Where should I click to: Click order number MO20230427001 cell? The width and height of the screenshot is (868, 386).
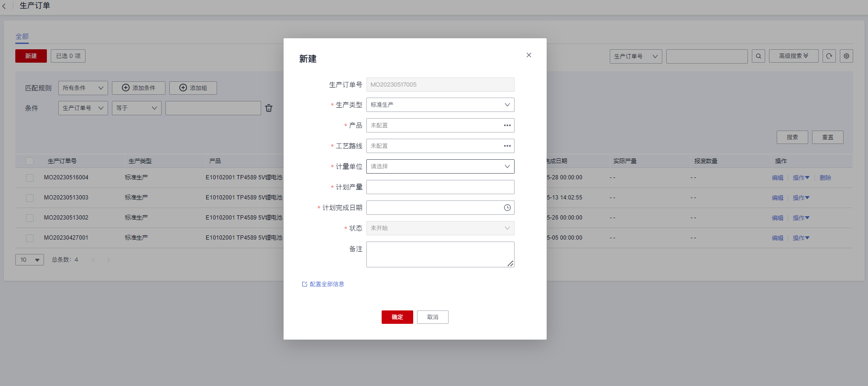[66, 238]
